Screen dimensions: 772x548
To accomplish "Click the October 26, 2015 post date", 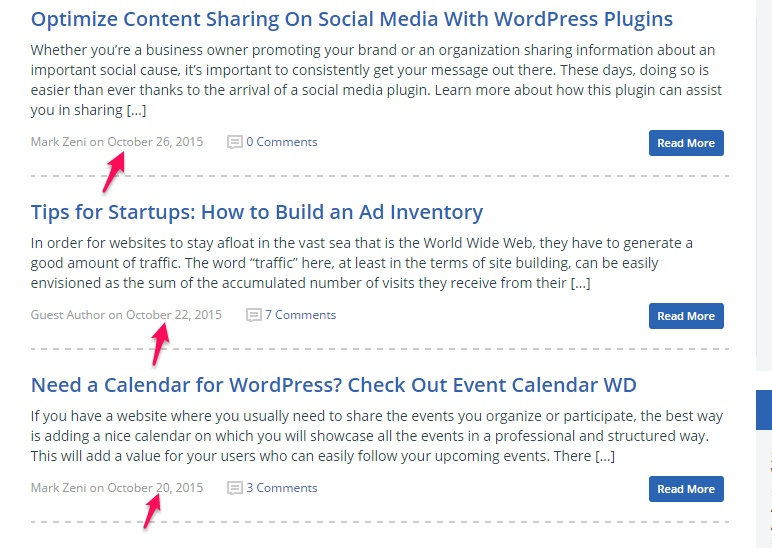I will coord(155,142).
